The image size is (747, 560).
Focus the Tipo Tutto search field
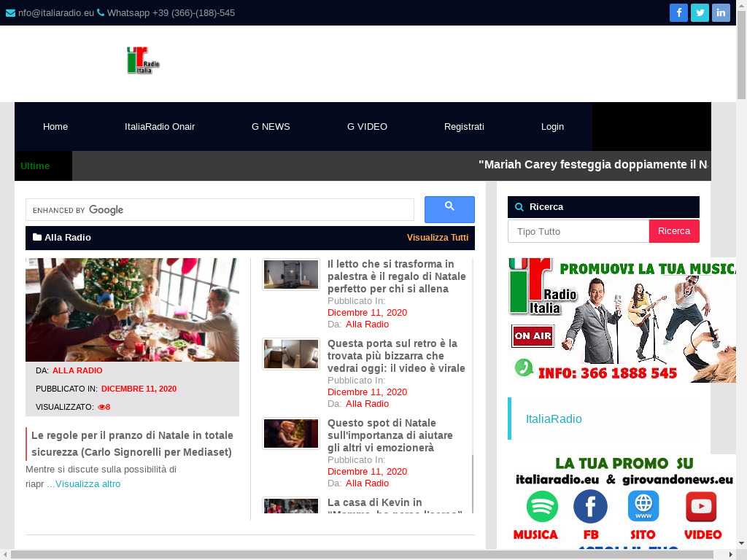578,231
